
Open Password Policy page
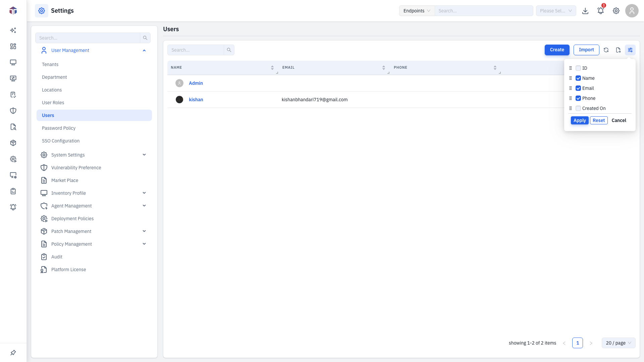(59, 128)
